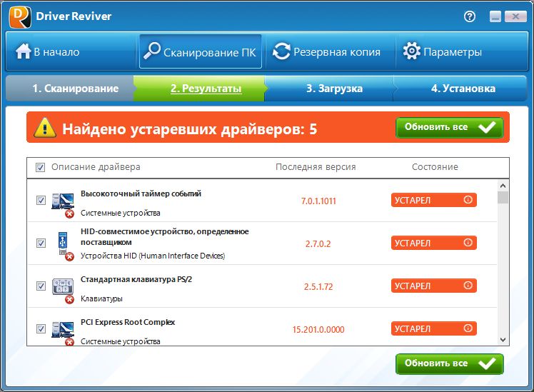Click info icon in PCI Express Root Complex row
Image resolution: width=534 pixels, height=392 pixels.
tap(468, 328)
